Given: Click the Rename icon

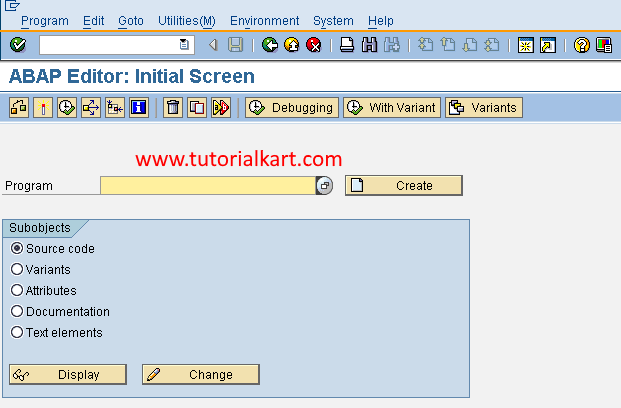Looking at the screenshot, I should coord(221,107).
